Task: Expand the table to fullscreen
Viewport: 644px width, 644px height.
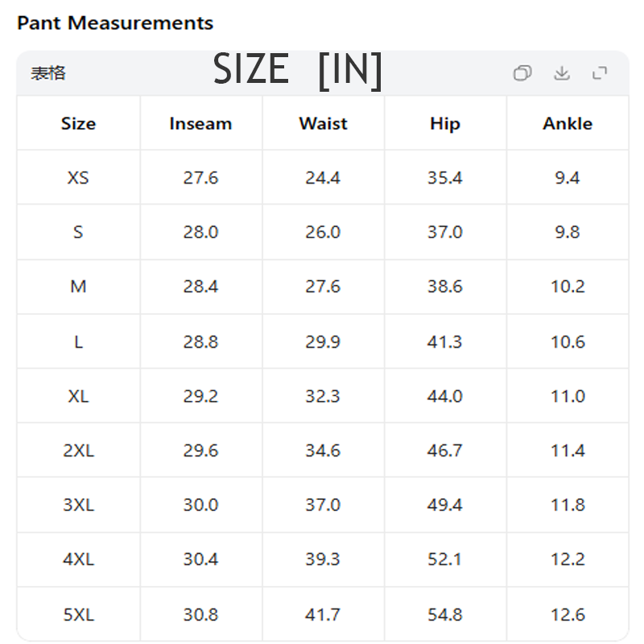Action: pos(600,73)
